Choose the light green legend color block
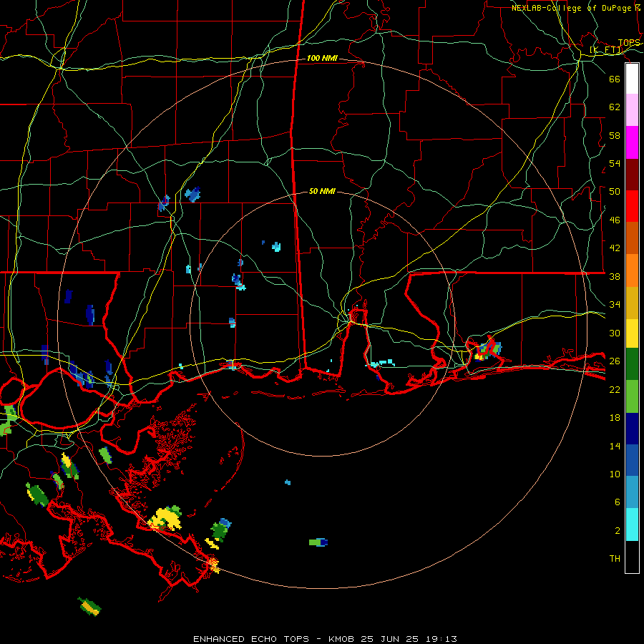 [632, 396]
